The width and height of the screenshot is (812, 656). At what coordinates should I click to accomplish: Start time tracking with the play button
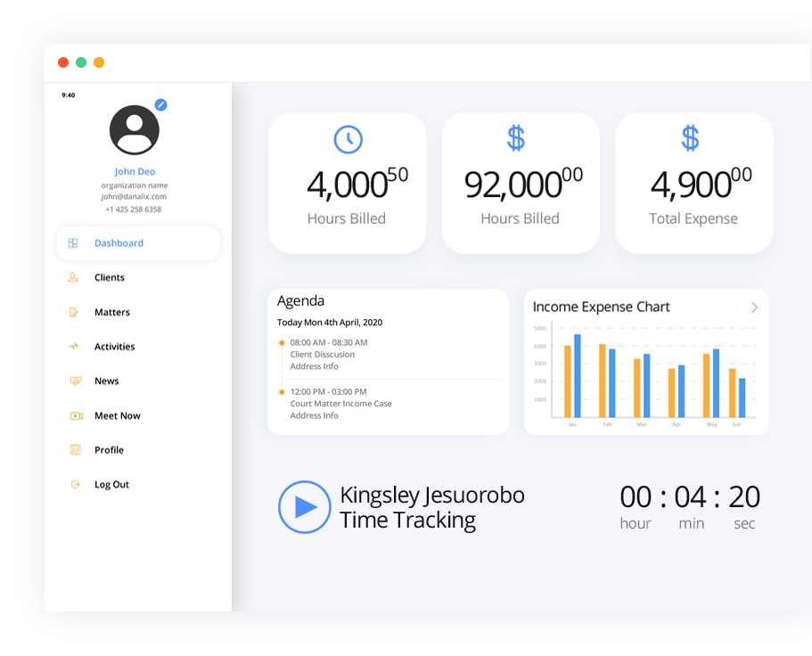coord(304,507)
